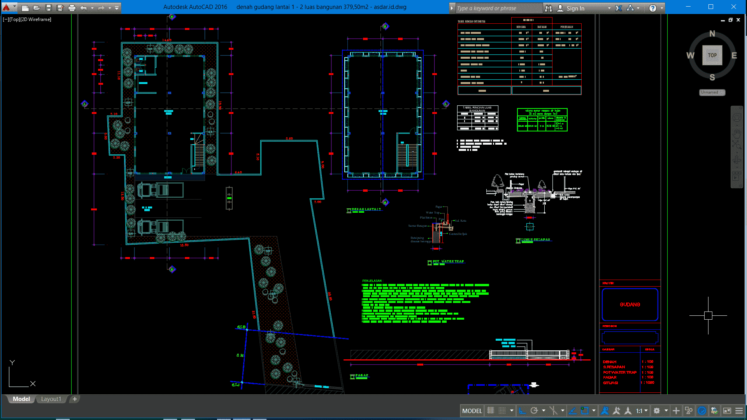Click the Save icon in Quick Access toolbar
747x420 pixels.
[x=48, y=8]
